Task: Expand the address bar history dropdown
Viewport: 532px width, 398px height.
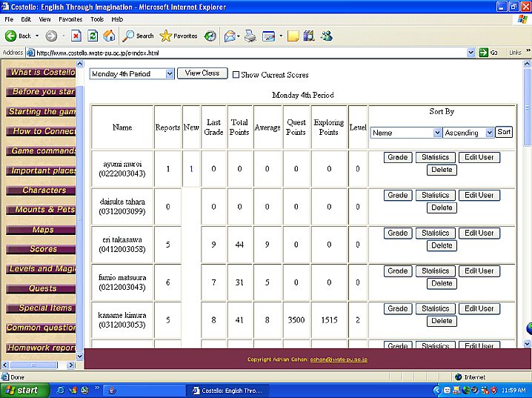Action: point(471,53)
